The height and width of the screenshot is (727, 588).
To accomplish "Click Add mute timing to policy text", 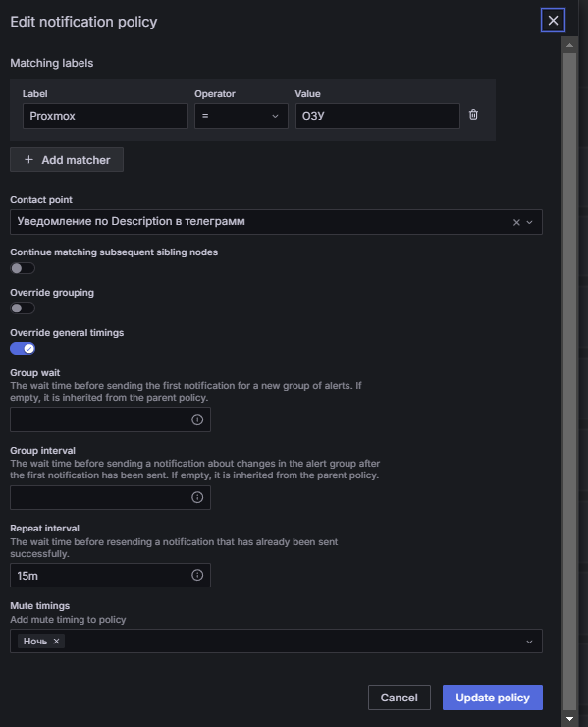I will [68, 620].
